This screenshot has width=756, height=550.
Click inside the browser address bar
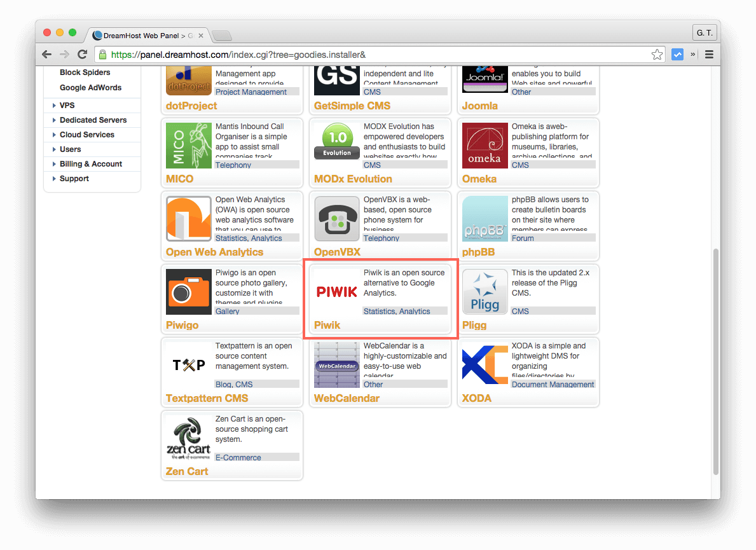(x=318, y=54)
